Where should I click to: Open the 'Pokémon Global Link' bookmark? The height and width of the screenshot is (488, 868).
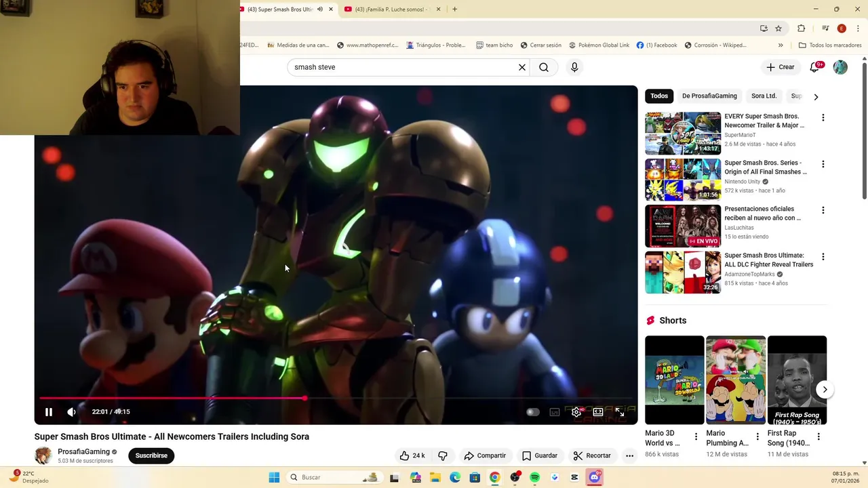599,45
